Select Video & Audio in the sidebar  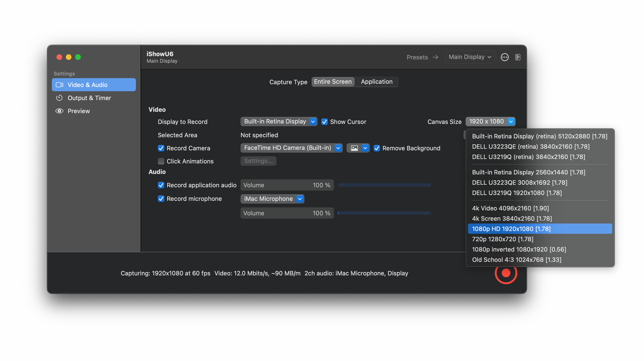click(94, 85)
